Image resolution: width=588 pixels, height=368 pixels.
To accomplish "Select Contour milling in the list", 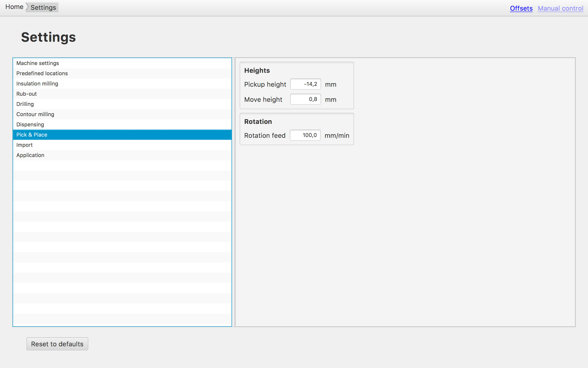I will point(122,114).
